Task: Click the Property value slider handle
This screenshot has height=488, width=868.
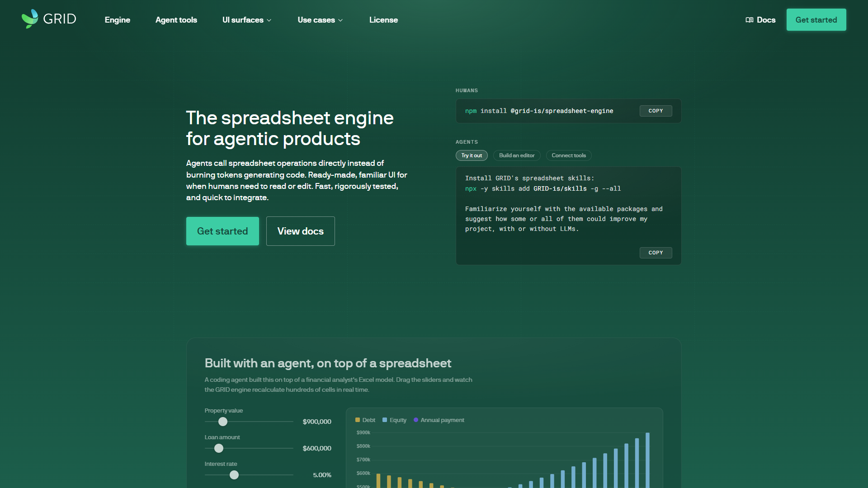Action: tap(223, 422)
